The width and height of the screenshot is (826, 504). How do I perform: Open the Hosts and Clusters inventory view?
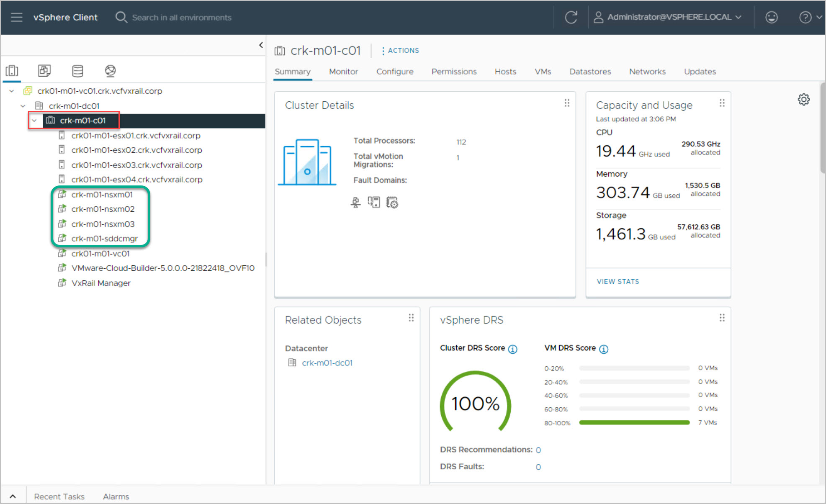[12, 71]
